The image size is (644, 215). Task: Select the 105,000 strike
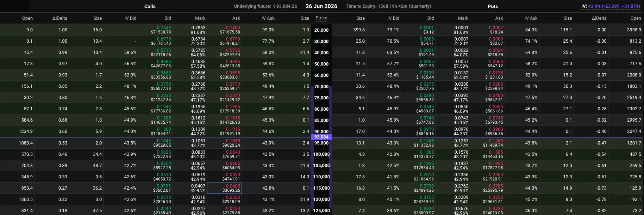click(321, 166)
